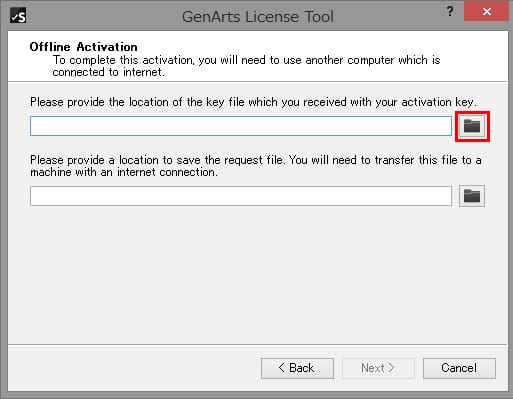
Task: Close the GenArts License Tool window
Action: click(487, 11)
